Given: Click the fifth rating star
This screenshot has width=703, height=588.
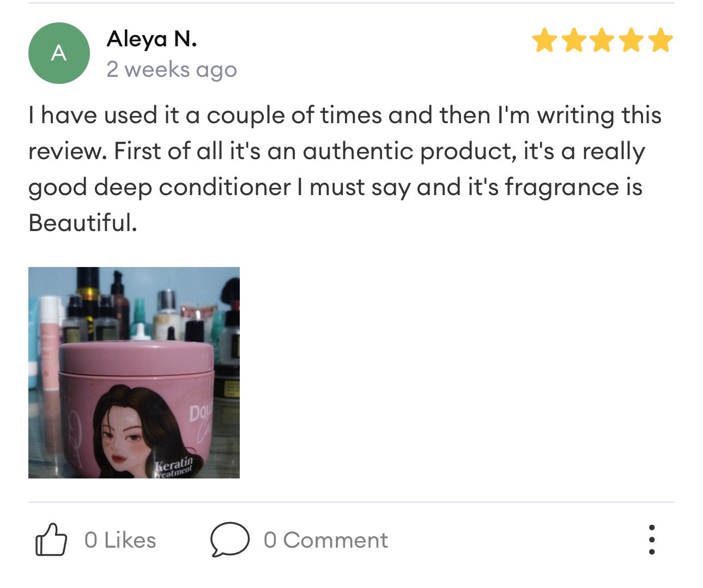Looking at the screenshot, I should tap(661, 41).
